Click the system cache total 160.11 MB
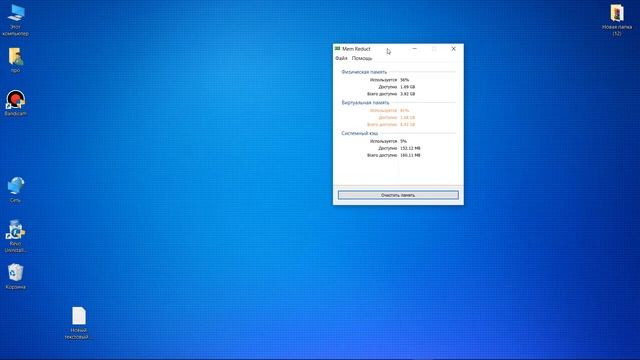Screen dimensions: 640x360 pyautogui.click(x=410, y=155)
